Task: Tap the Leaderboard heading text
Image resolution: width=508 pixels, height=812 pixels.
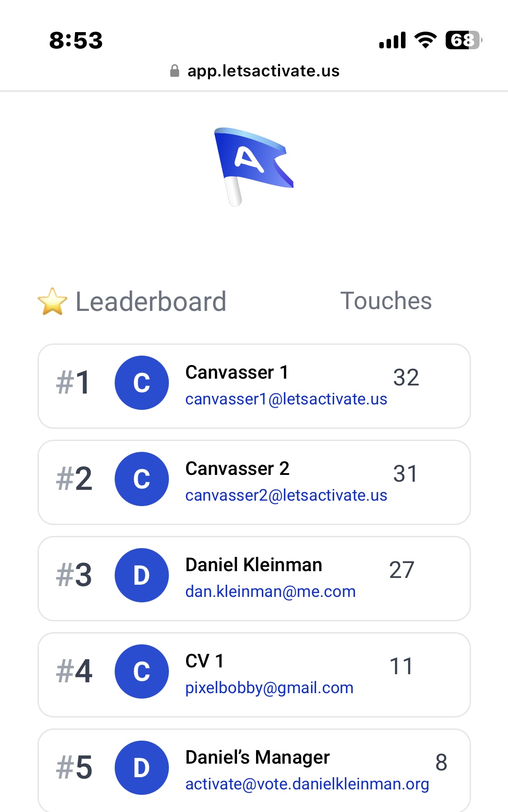Action: tap(151, 302)
